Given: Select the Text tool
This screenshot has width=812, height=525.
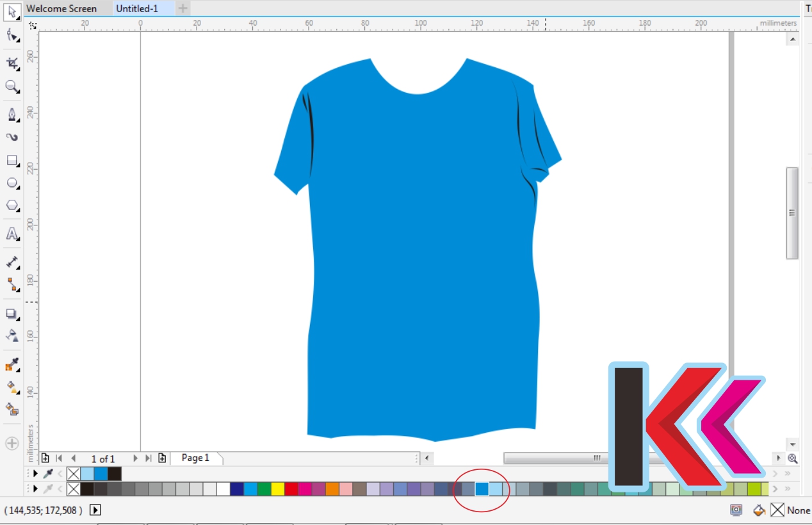Looking at the screenshot, I should coord(11,234).
